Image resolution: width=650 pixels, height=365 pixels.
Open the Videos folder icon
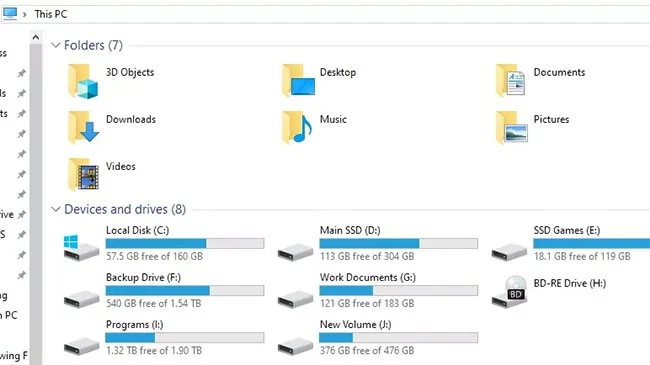pos(83,175)
